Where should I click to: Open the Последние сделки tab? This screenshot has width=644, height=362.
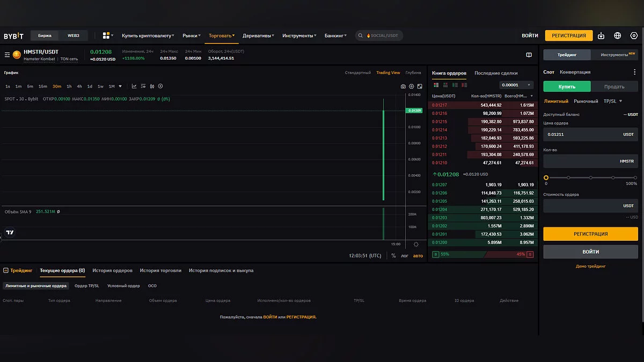(x=496, y=73)
